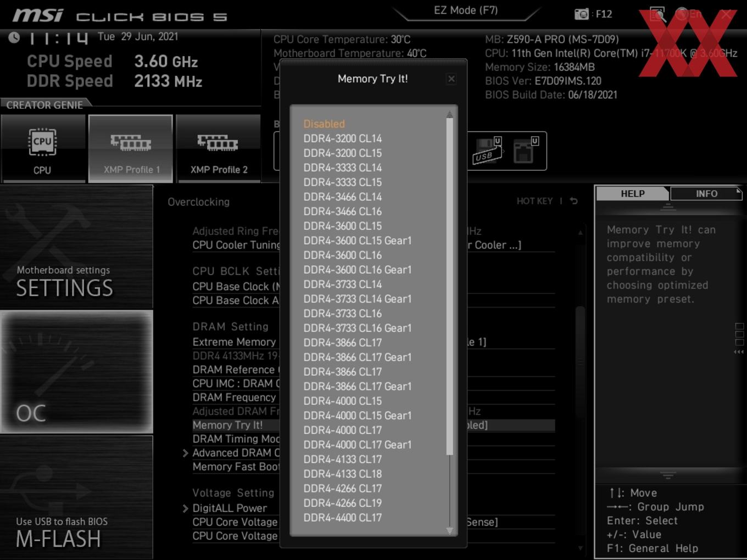Choose DDR4-3733 CL14 preset (non-Gear1)
Screen dimensions: 747x560
[x=343, y=284]
